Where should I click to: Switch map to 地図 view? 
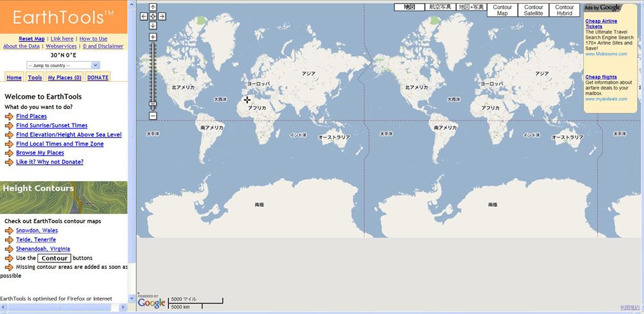pyautogui.click(x=409, y=7)
